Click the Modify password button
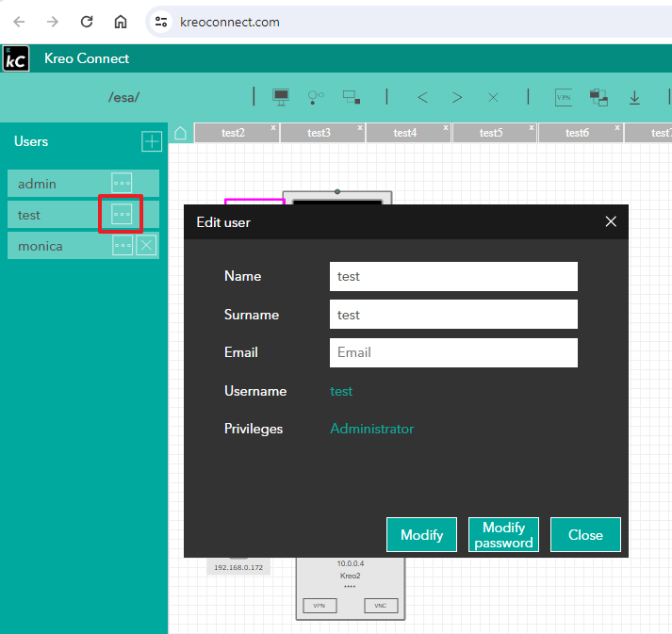 503,535
